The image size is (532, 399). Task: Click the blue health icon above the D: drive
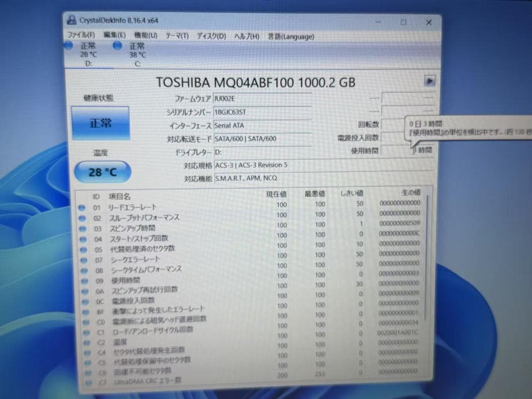click(x=68, y=45)
